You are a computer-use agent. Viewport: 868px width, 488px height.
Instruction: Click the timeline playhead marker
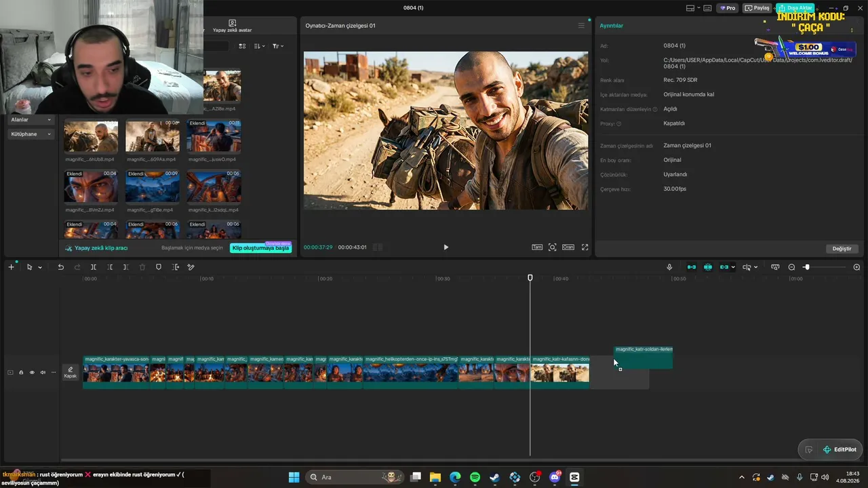pos(530,278)
